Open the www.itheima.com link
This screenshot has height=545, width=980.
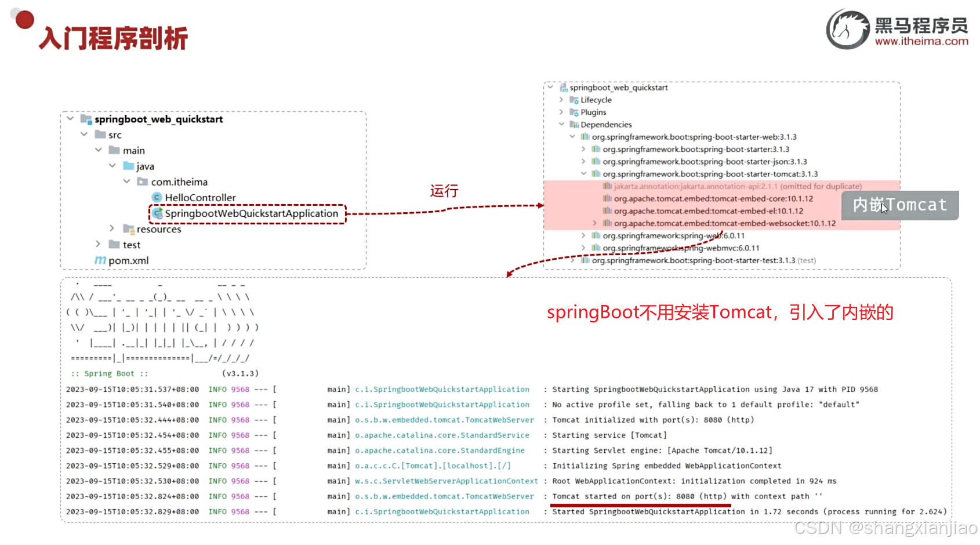921,41
